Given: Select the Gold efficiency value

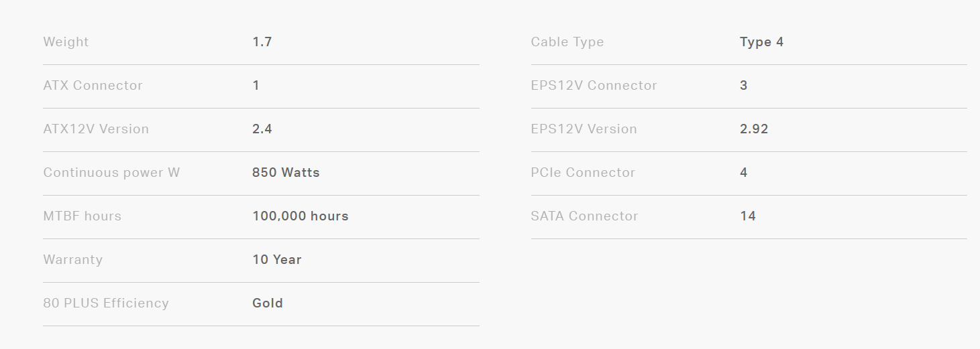Looking at the screenshot, I should [x=267, y=303].
